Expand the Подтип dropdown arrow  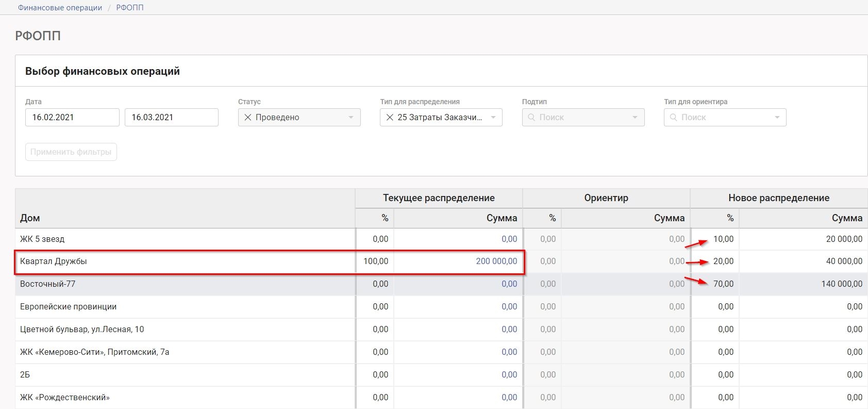tap(635, 118)
